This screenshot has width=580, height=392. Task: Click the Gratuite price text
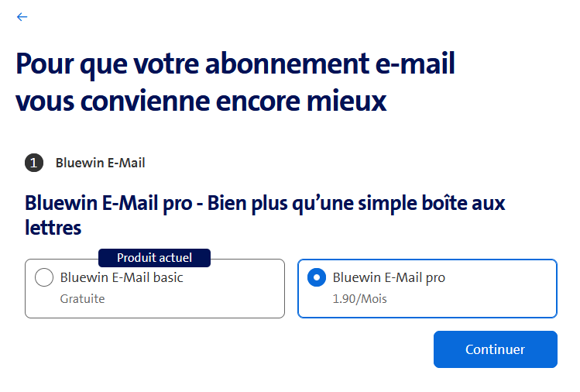click(82, 298)
